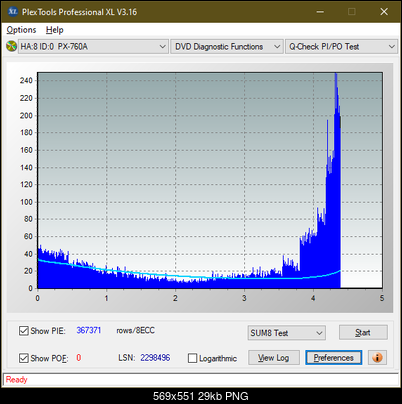Expand the SUM8 Test dropdown
Viewport: 402px width, 404px height.
pos(287,333)
